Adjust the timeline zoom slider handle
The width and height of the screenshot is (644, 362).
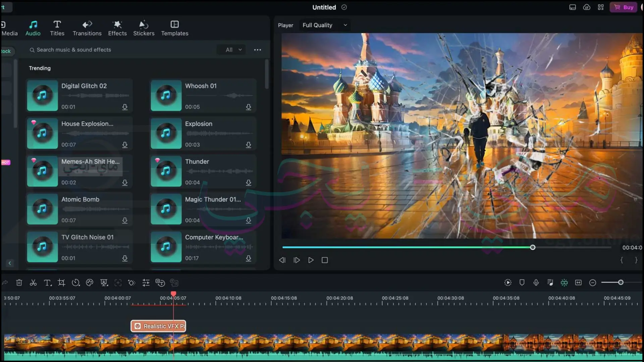point(621,283)
